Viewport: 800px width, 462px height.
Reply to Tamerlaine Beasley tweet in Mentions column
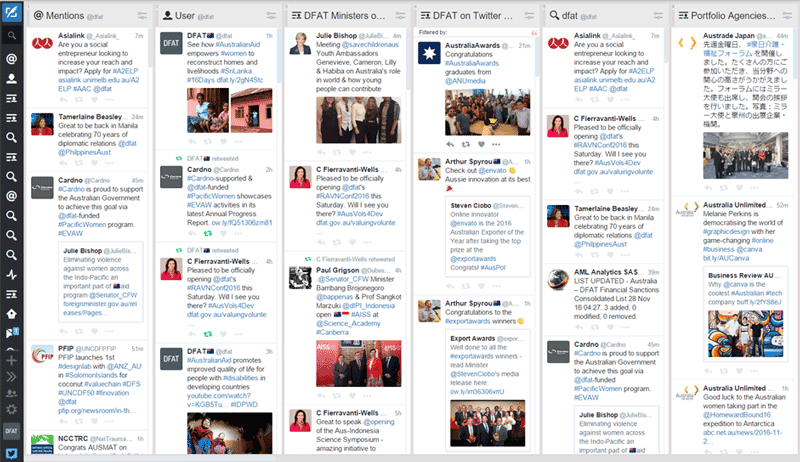[x=63, y=163]
